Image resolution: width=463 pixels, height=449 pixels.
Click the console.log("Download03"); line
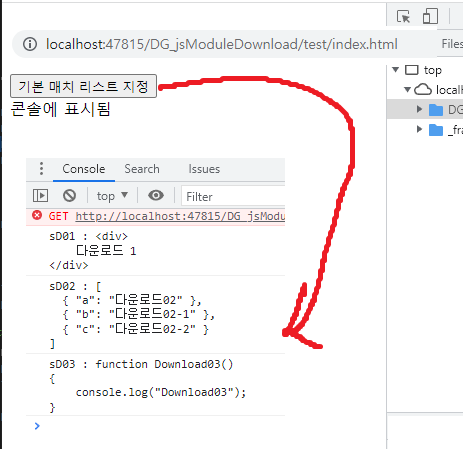(161, 392)
